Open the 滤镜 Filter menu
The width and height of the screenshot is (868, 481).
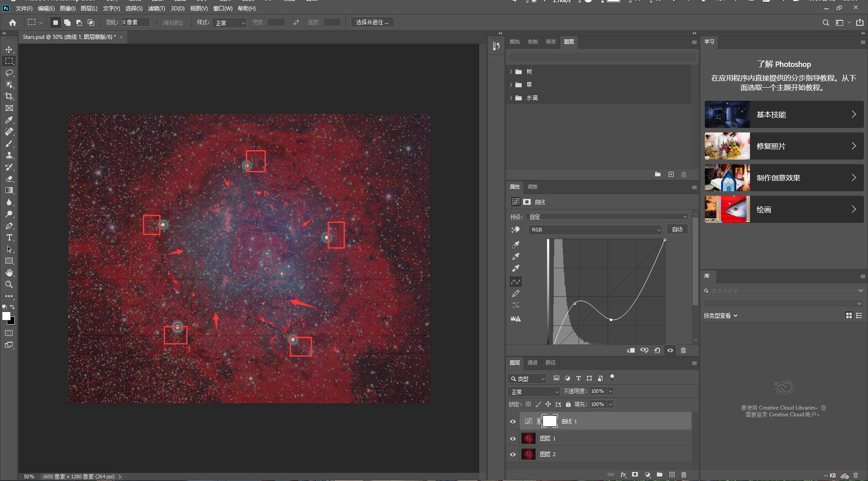(156, 9)
